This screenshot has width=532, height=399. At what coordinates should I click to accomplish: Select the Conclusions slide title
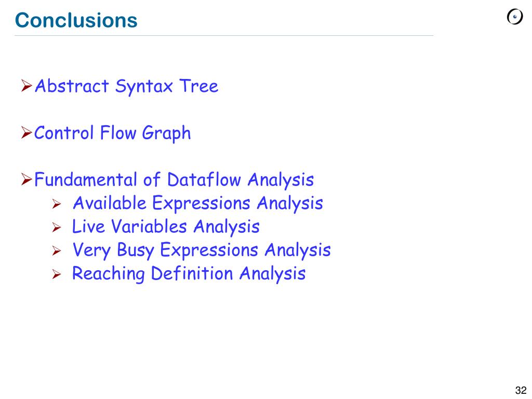tap(76, 20)
